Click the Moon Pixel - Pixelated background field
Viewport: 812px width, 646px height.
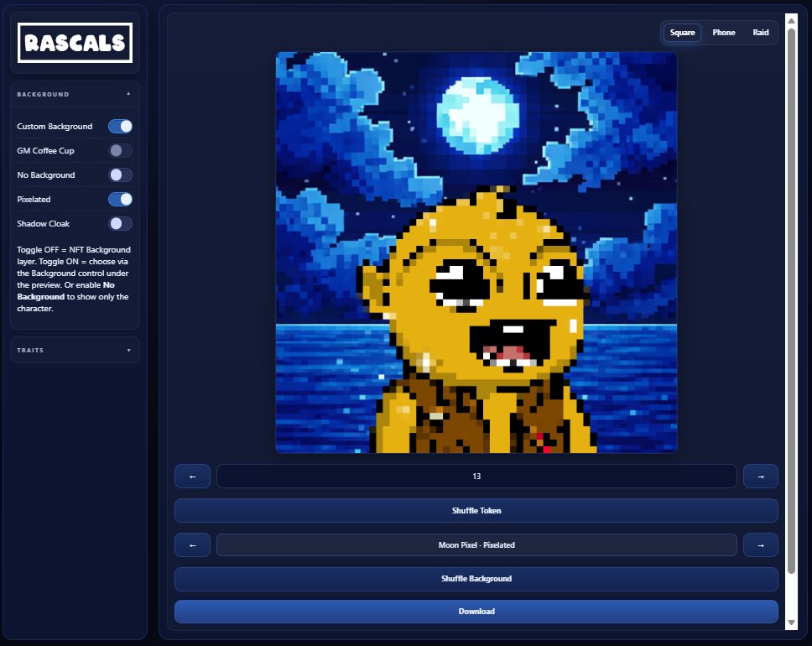[x=476, y=545]
